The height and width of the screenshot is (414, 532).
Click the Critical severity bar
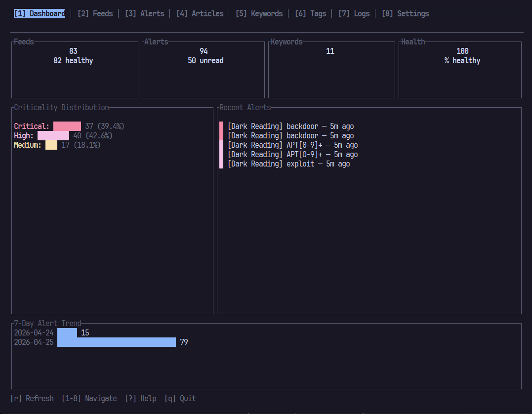[x=67, y=126]
